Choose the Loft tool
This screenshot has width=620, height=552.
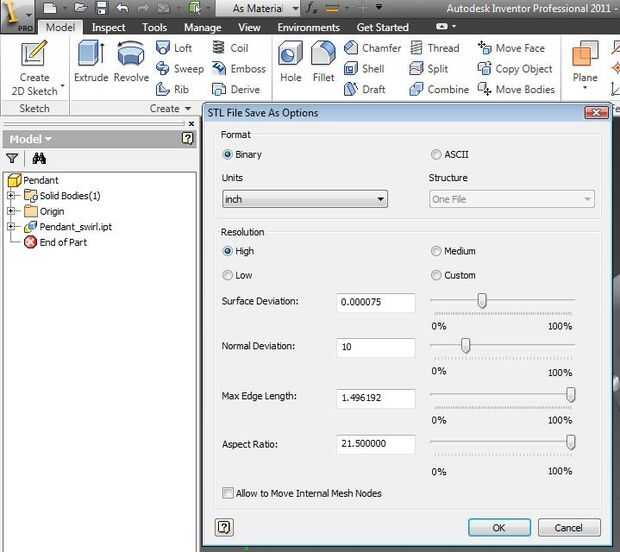(174, 48)
